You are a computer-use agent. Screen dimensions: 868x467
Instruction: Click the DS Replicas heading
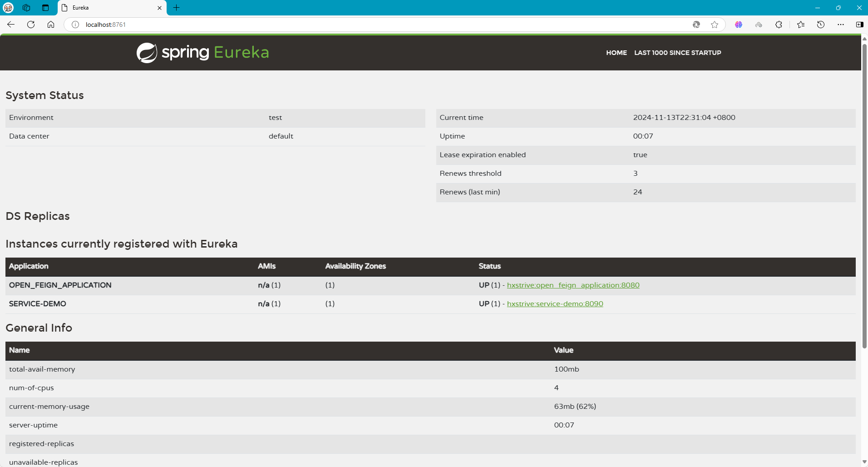(38, 216)
